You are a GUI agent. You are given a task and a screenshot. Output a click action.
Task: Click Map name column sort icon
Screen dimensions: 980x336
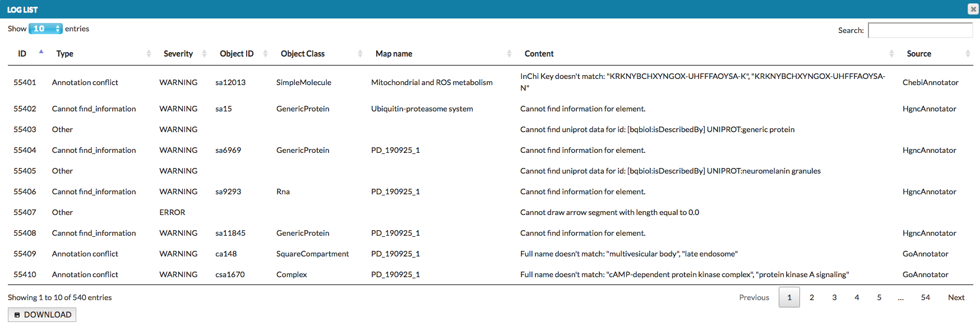(x=509, y=54)
